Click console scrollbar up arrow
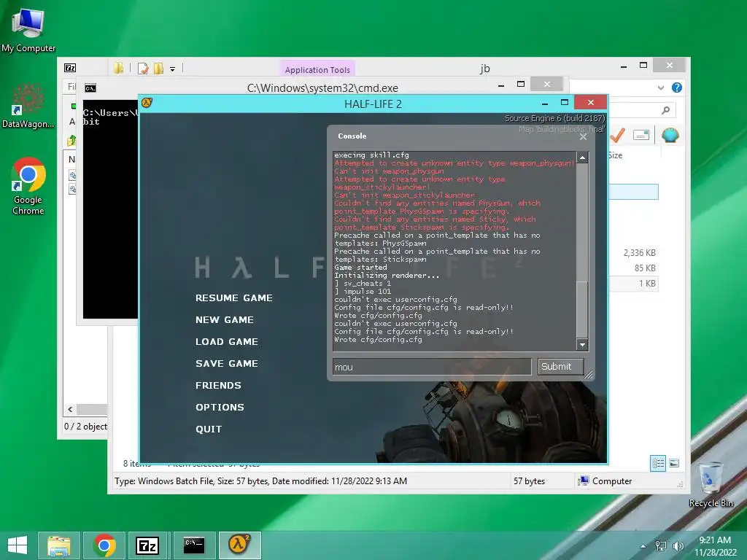747x560 pixels. (582, 157)
